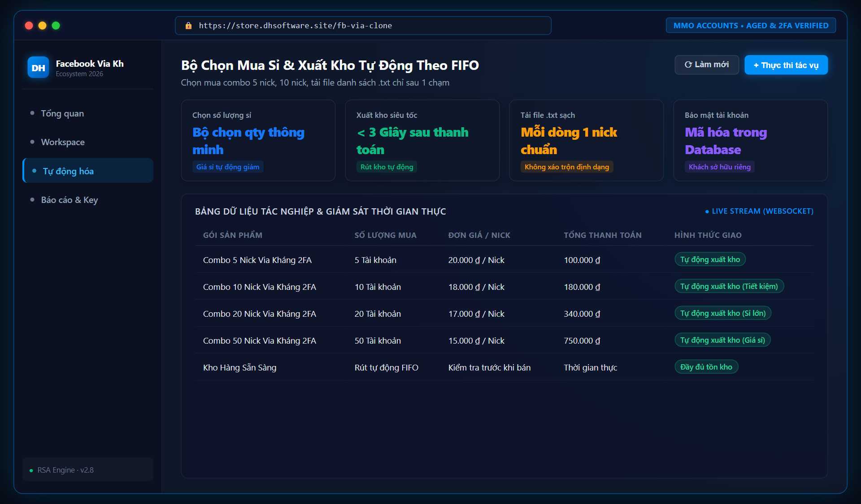Select the Combo 20 Nick Via Kháng 2FA row
This screenshot has height=504, width=861.
[504, 313]
